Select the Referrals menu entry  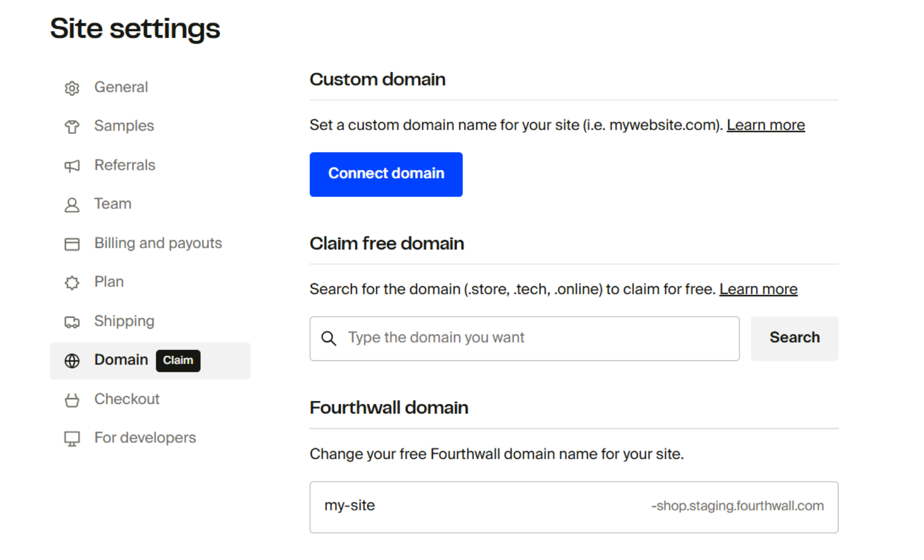click(x=125, y=166)
